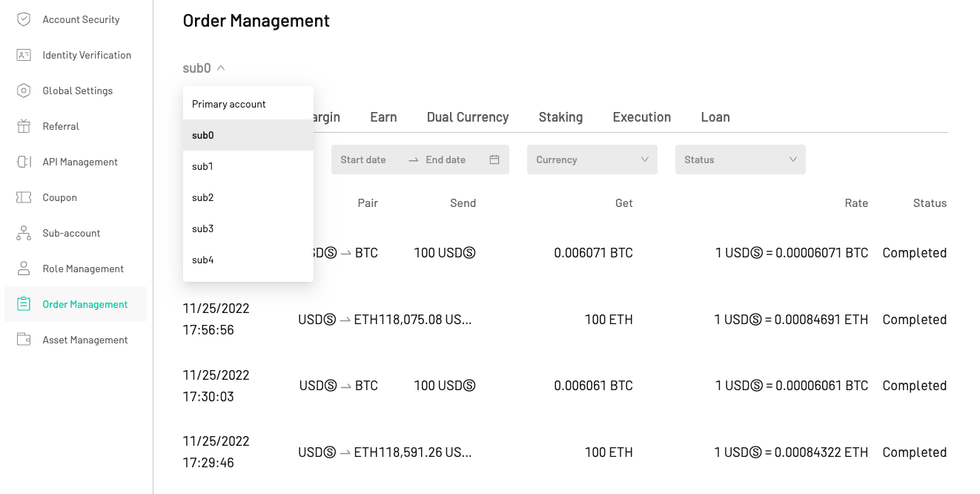The image size is (980, 494).
Task: Open Asset Management in sidebar
Action: tap(76, 340)
